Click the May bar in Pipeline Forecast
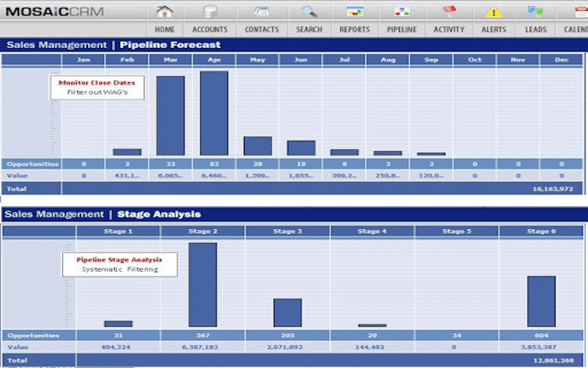 258,146
